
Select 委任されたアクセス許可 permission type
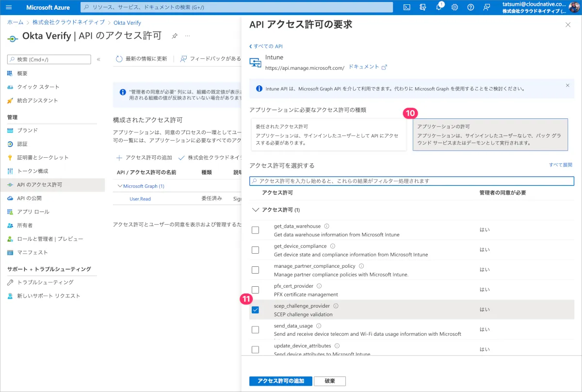pyautogui.click(x=328, y=134)
